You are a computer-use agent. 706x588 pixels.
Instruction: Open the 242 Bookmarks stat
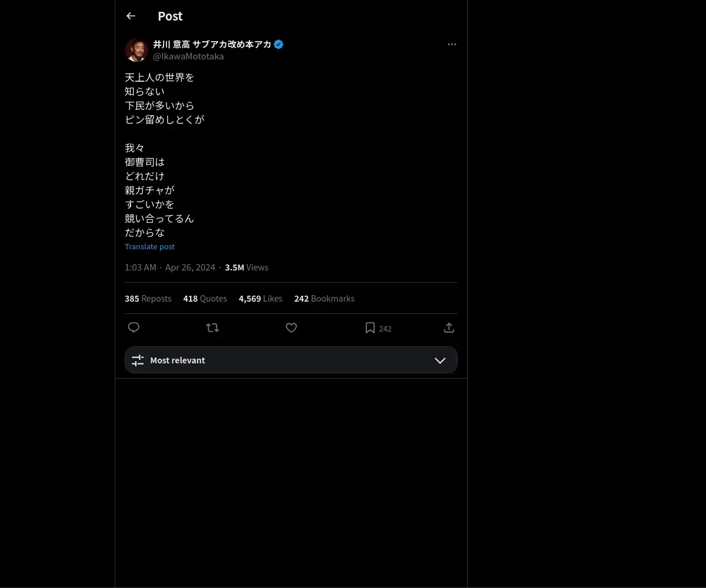pos(324,299)
